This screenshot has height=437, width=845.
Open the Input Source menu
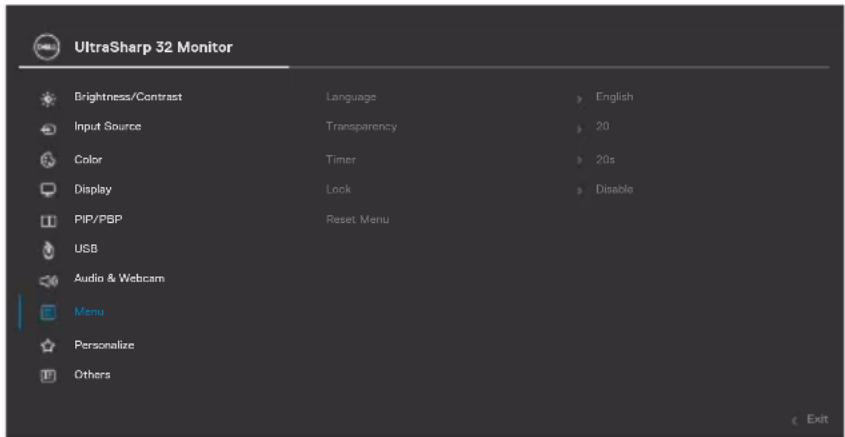108,127
